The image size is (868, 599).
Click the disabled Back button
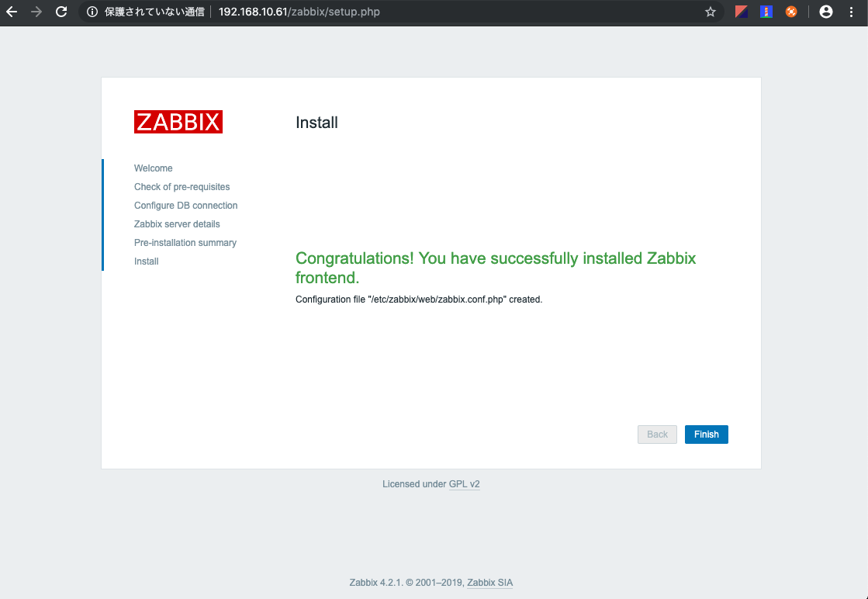coord(657,434)
